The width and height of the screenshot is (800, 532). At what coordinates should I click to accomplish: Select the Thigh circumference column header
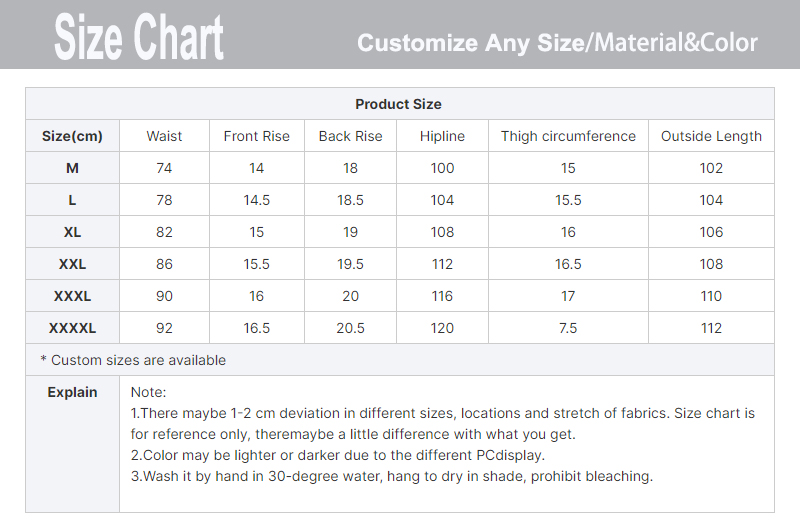point(568,136)
